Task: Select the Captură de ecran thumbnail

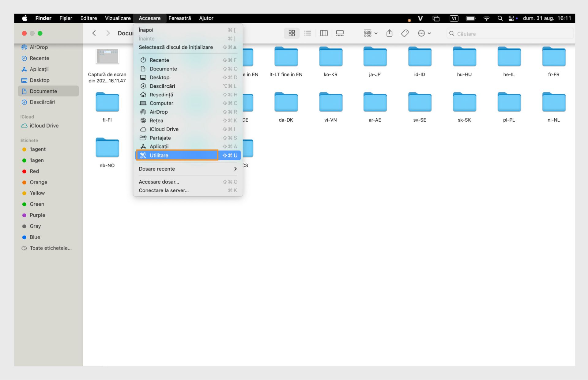Action: [107, 57]
